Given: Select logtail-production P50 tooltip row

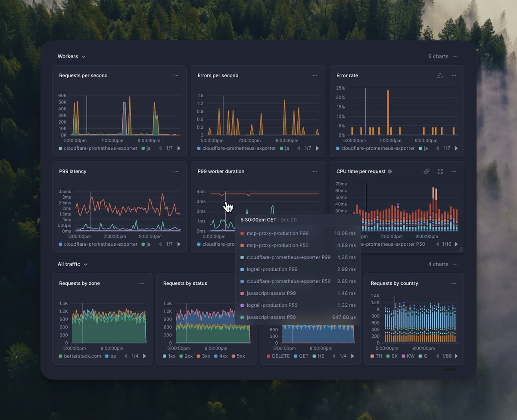Looking at the screenshot, I should [298, 306].
